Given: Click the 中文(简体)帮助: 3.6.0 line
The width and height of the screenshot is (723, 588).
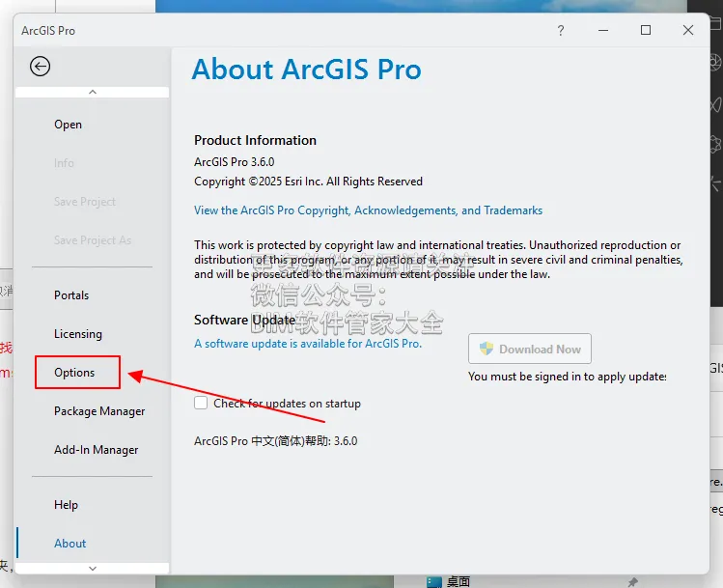Looking at the screenshot, I should click(276, 441).
